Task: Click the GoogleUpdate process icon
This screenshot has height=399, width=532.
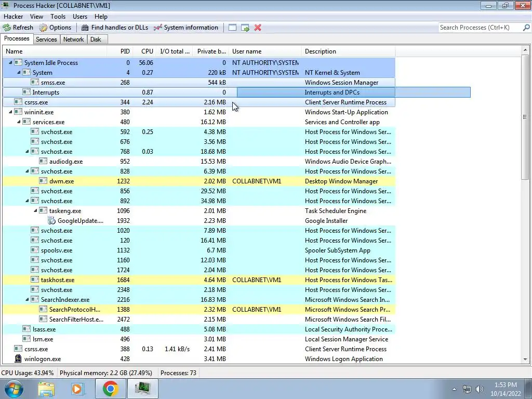Action: [51, 220]
